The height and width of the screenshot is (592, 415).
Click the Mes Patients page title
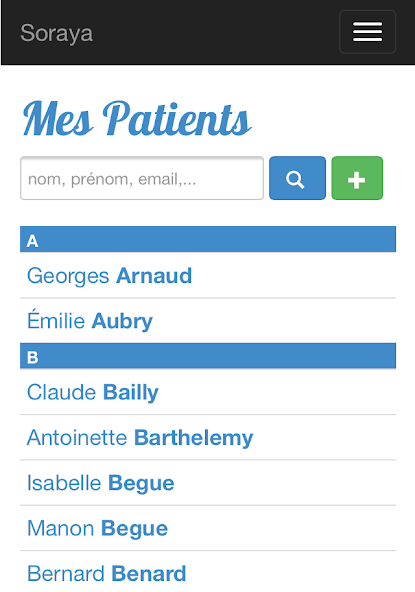coord(137,119)
